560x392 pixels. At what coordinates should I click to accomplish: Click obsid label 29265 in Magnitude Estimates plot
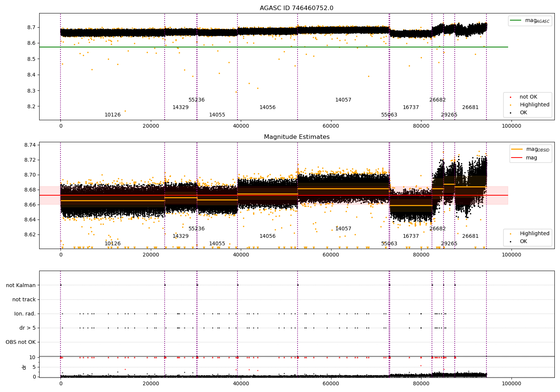pyautogui.click(x=449, y=244)
